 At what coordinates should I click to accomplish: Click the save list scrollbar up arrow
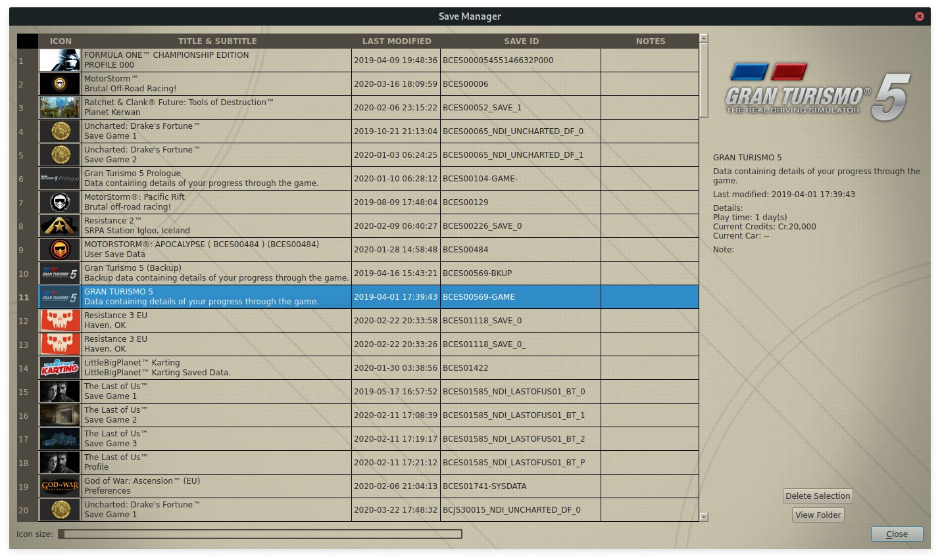point(704,38)
